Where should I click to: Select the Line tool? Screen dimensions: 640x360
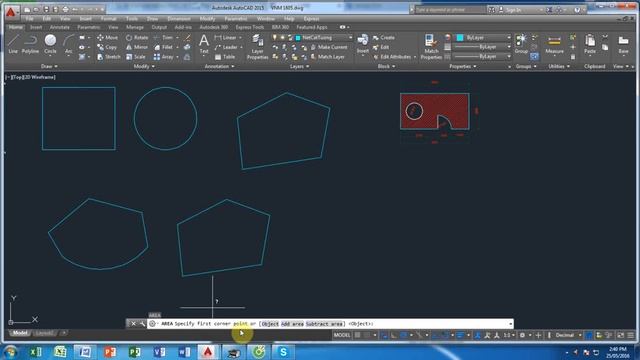coord(13,44)
